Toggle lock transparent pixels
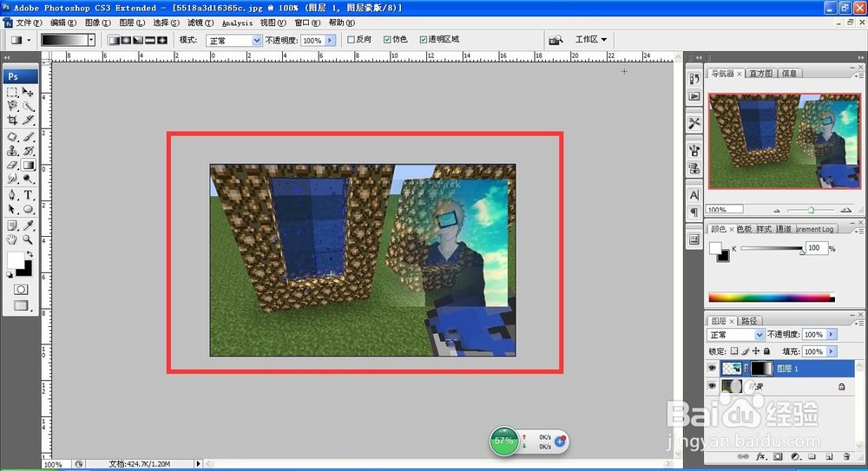Screen dimensions: 868x471 (734, 351)
